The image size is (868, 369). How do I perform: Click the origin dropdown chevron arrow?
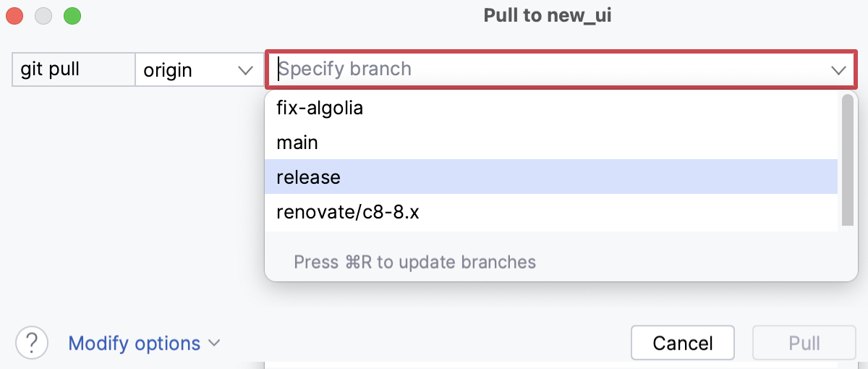coord(245,70)
